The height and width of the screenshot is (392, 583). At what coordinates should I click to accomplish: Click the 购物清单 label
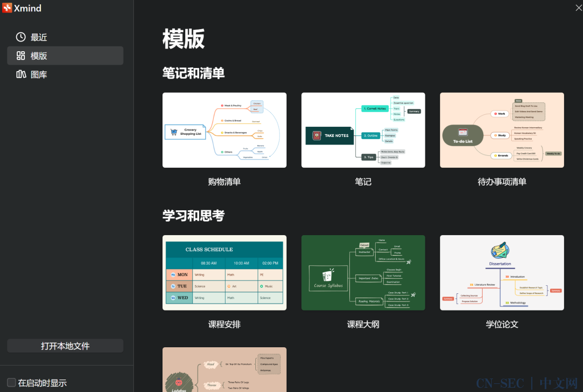tap(224, 182)
